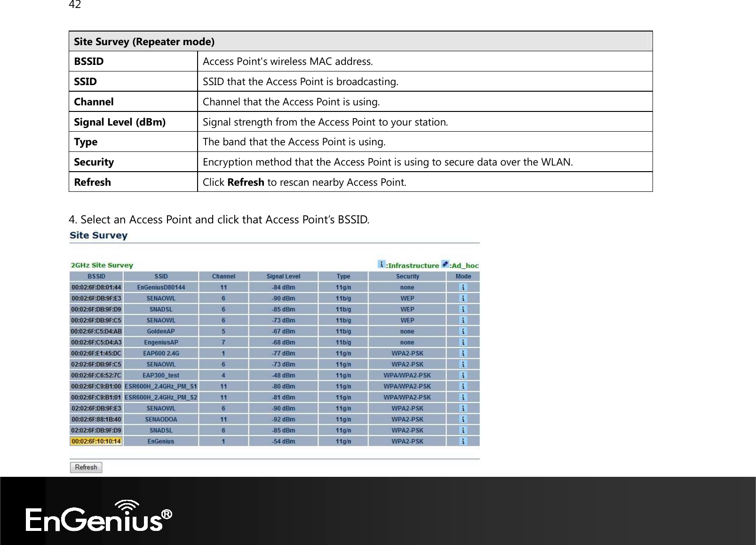The width and height of the screenshot is (756, 545).
Task: Click the Channel column header
Action: [223, 276]
